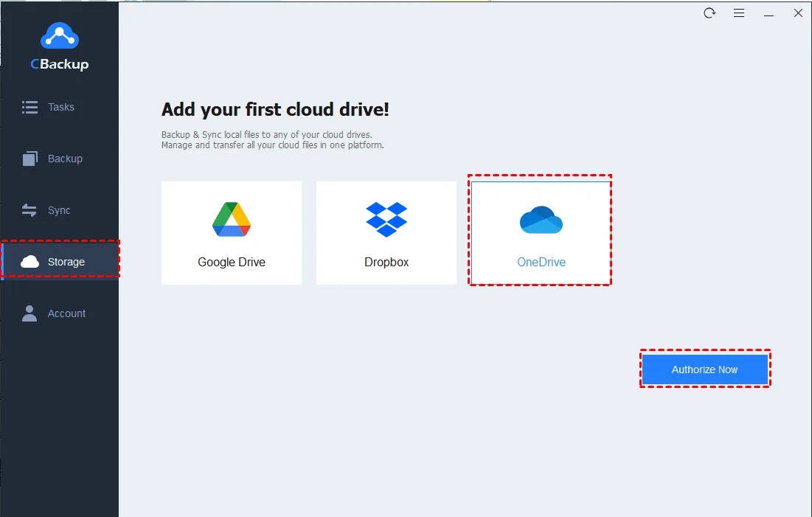Refresh using the circular arrow icon
The image size is (812, 517).
(x=709, y=13)
